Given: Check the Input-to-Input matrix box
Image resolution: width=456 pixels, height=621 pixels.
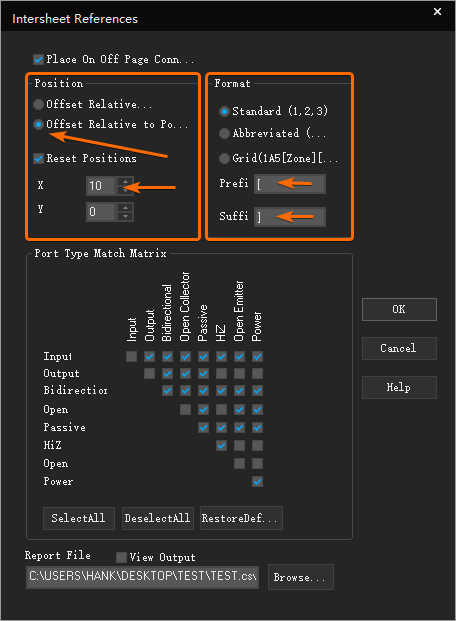Looking at the screenshot, I should click(x=132, y=356).
